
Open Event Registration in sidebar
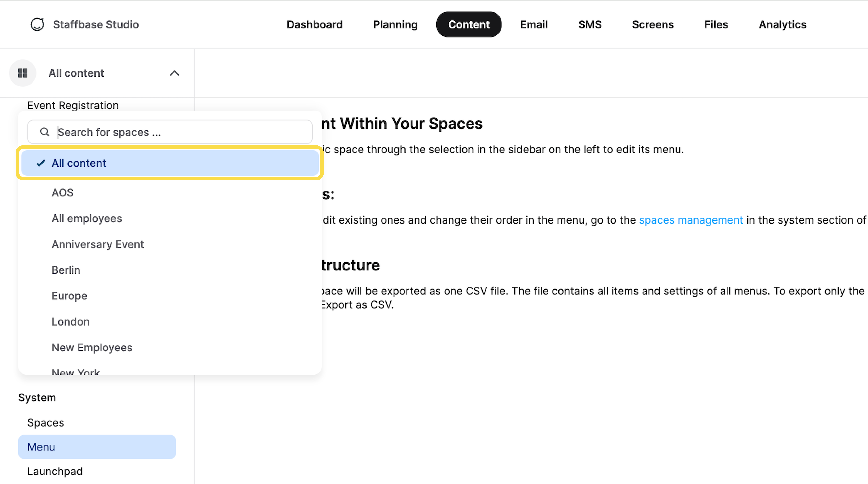coord(73,105)
